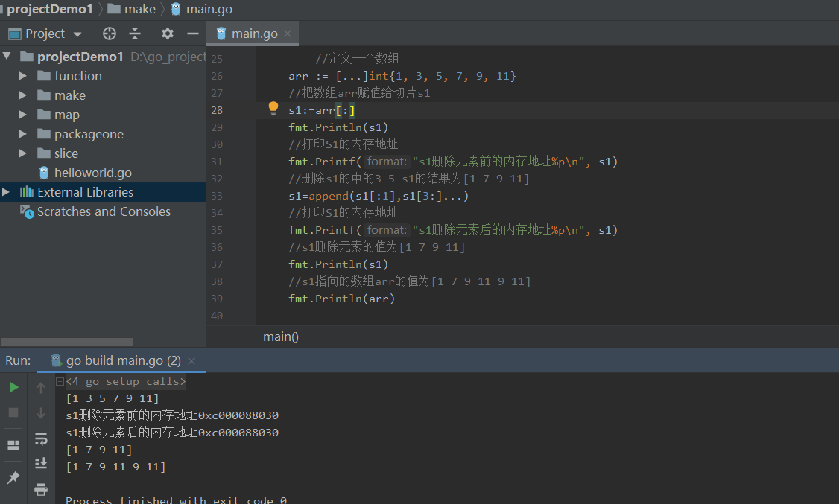
Task: Click the code line 's1:=arr[:]'
Action: (322, 110)
